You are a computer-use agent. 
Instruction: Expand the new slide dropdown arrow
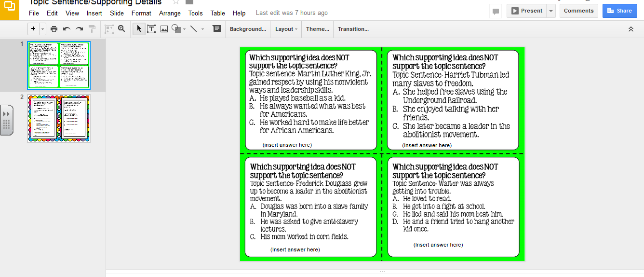43,29
